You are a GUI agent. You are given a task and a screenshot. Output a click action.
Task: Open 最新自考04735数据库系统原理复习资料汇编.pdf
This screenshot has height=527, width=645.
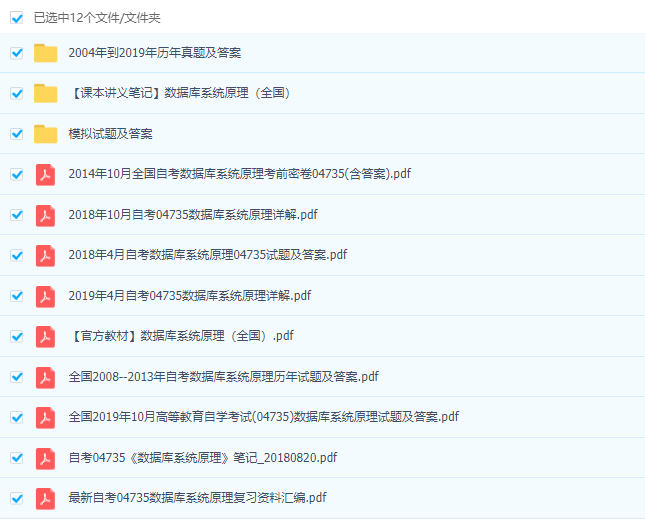[197, 498]
